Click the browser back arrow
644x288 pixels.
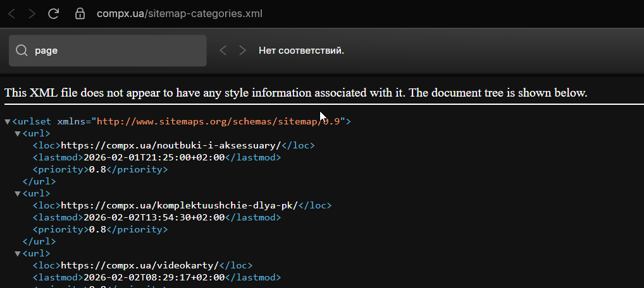click(11, 13)
